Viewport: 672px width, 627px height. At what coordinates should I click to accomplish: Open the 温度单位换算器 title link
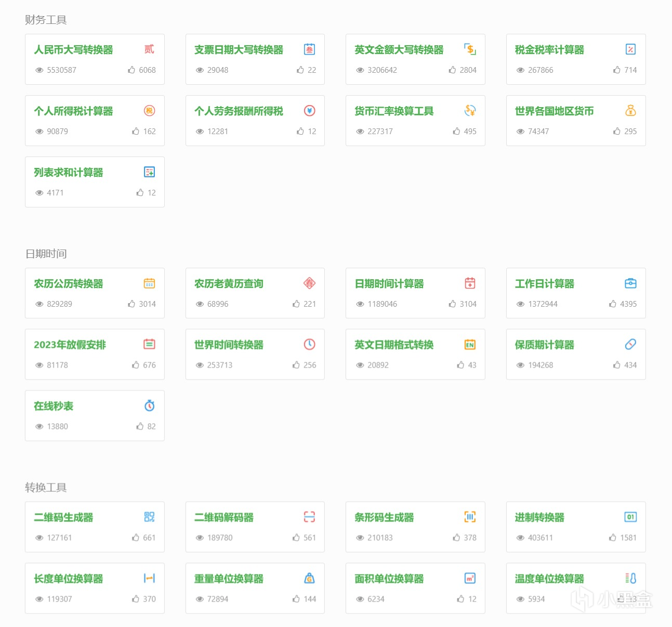click(x=549, y=579)
